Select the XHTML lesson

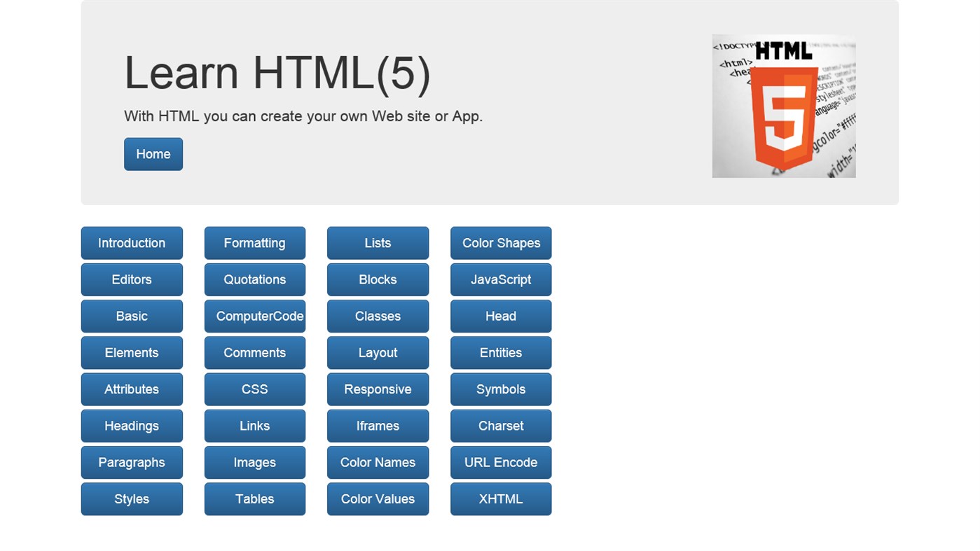pyautogui.click(x=501, y=498)
